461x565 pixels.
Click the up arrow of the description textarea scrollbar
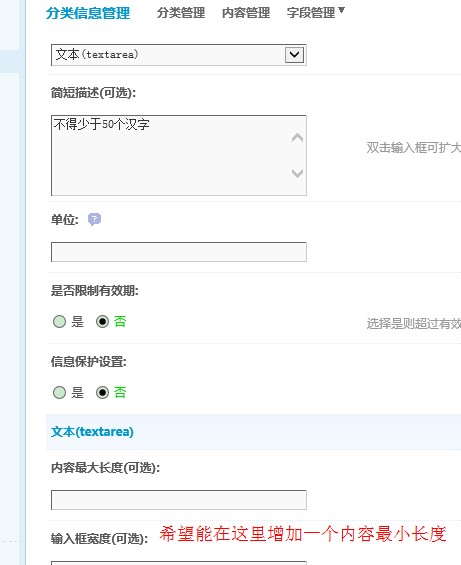coord(297,138)
